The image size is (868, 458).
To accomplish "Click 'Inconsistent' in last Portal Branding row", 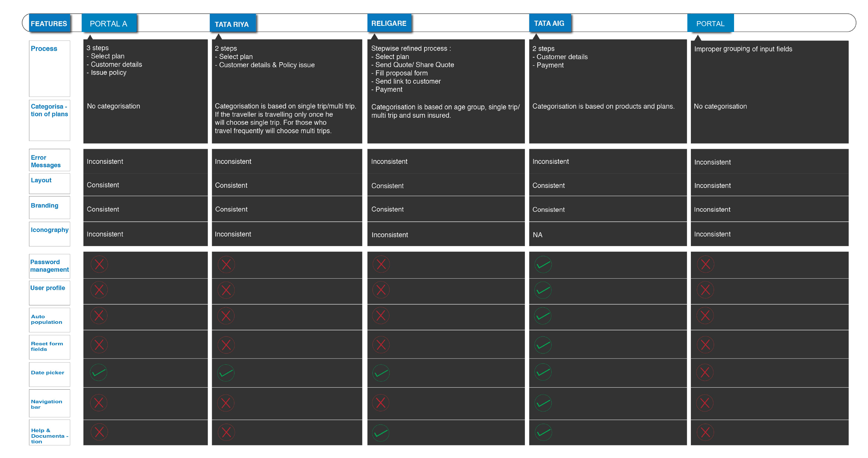I will [712, 209].
